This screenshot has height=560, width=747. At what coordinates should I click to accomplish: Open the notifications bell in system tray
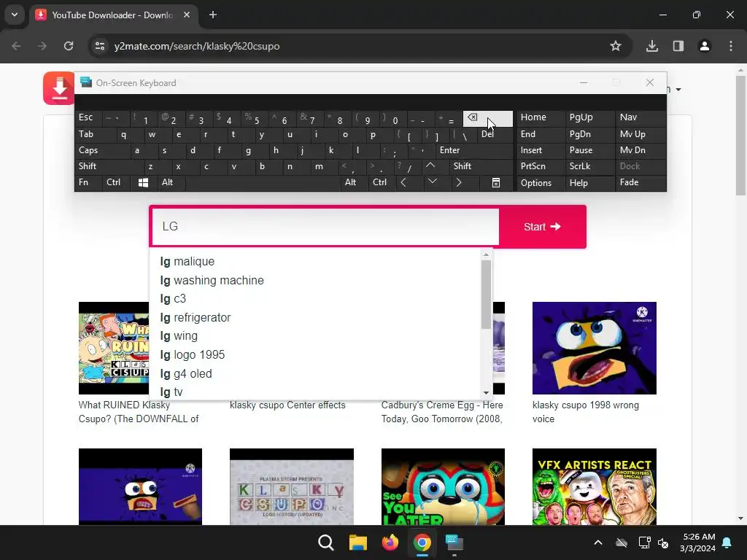(727, 542)
